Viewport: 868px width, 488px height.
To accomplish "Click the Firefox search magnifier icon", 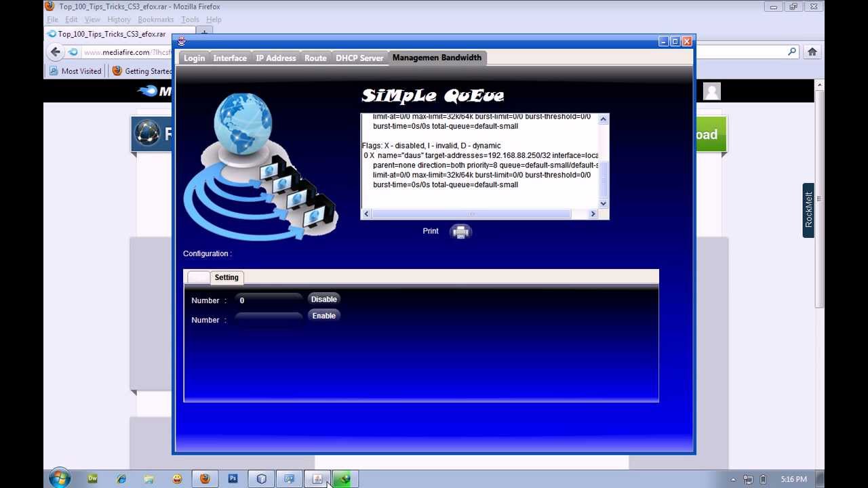I will [791, 52].
